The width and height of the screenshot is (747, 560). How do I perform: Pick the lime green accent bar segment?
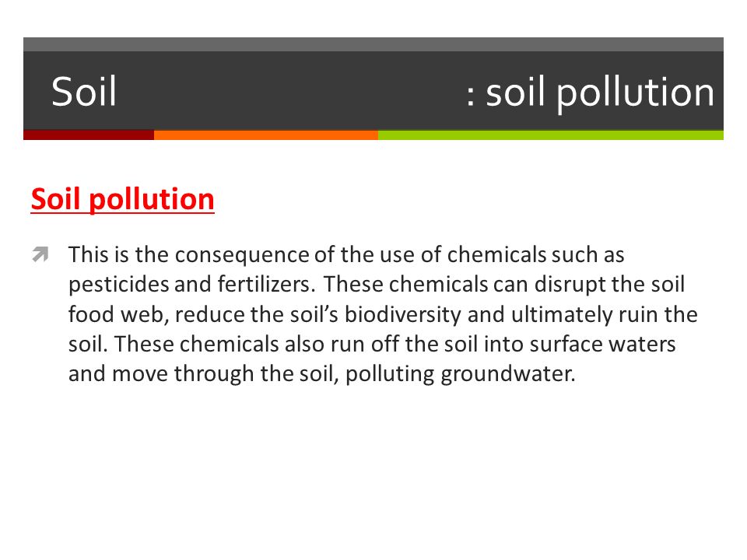pyautogui.click(x=551, y=135)
